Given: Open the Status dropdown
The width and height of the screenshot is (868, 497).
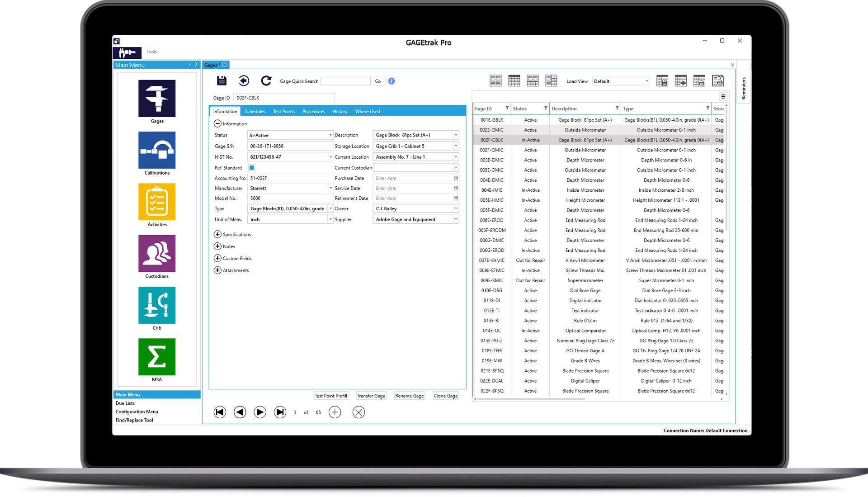Looking at the screenshot, I should [330, 135].
